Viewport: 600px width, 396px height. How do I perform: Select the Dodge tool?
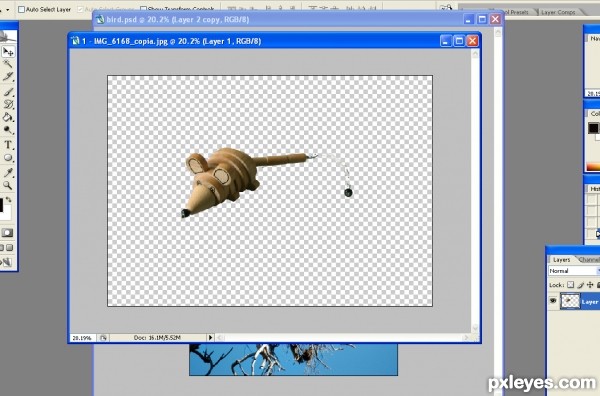8,130
